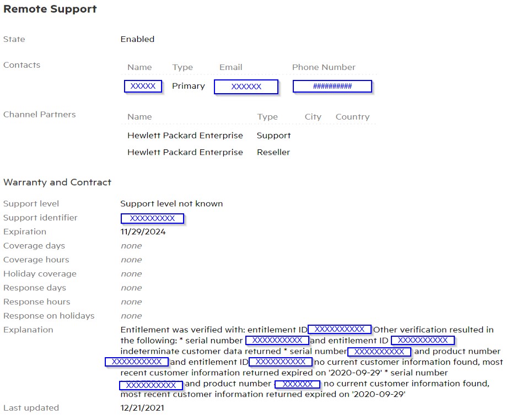Click the Hewlett Packard Enterprise Reseller entry
This screenshot has height=420, width=532.
coord(185,152)
